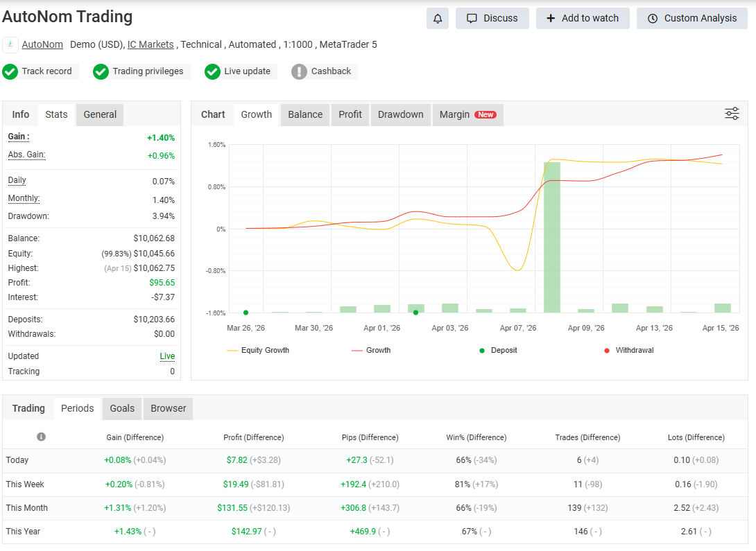
Task: Toggle the Growth line legend
Action: click(x=371, y=350)
